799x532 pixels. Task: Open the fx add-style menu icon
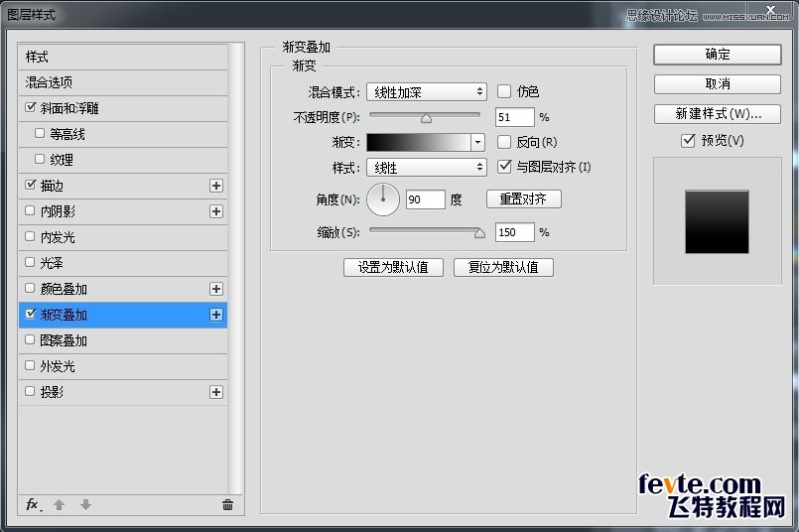(34, 504)
